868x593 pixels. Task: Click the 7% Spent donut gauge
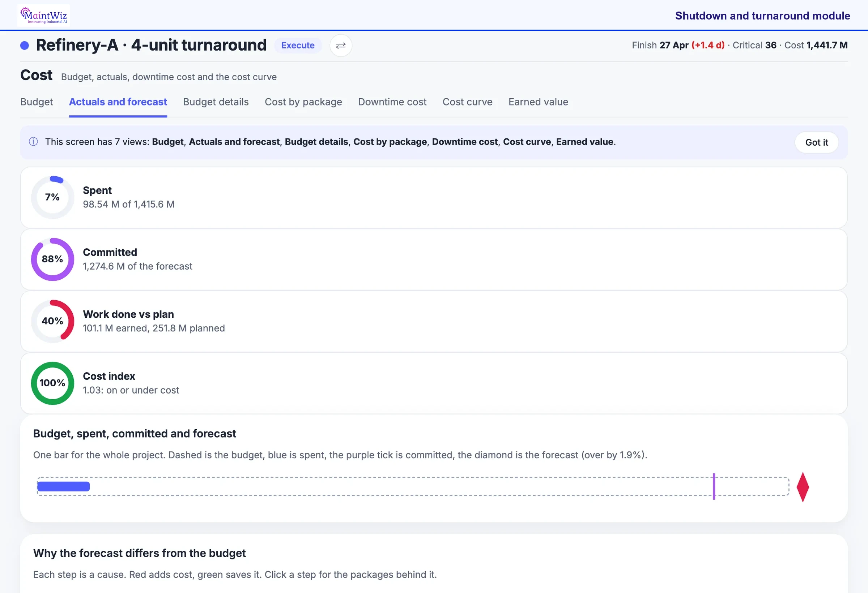[53, 197]
